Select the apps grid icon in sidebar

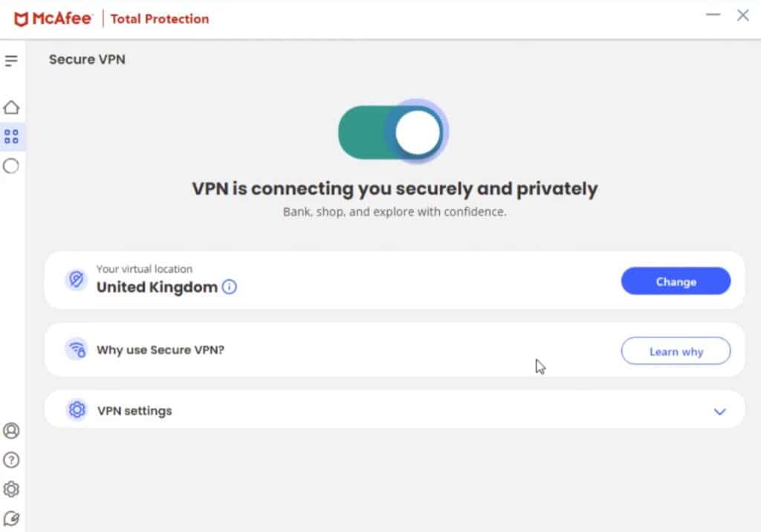11,136
